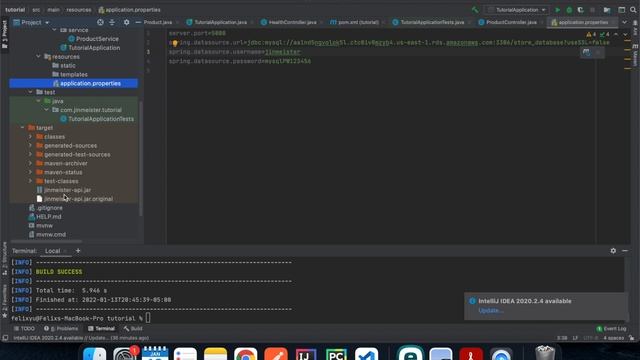Switch to pom.xml (tutorial) editor tab
Image resolution: width=640 pixels, height=360 pixels.
(354, 22)
